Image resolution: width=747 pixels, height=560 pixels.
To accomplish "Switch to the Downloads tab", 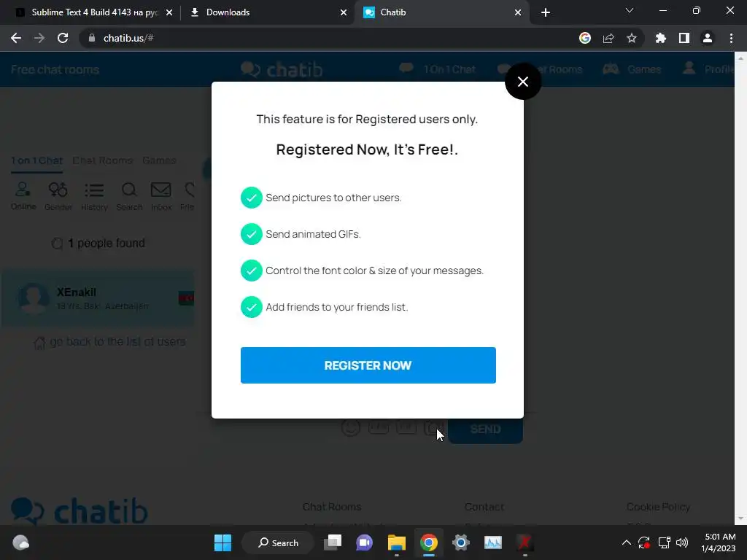I will coord(268,12).
